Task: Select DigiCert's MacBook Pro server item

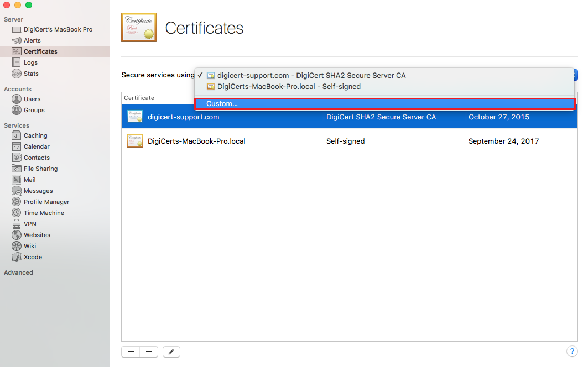Action: pyautogui.click(x=58, y=29)
